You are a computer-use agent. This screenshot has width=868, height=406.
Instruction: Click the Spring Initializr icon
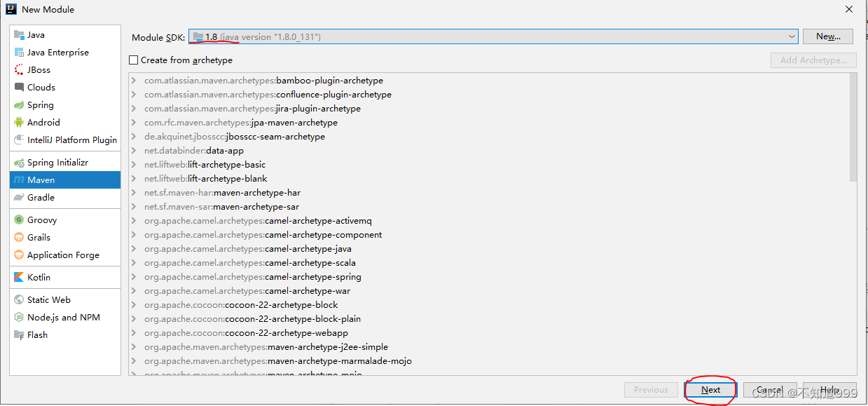[x=19, y=163]
